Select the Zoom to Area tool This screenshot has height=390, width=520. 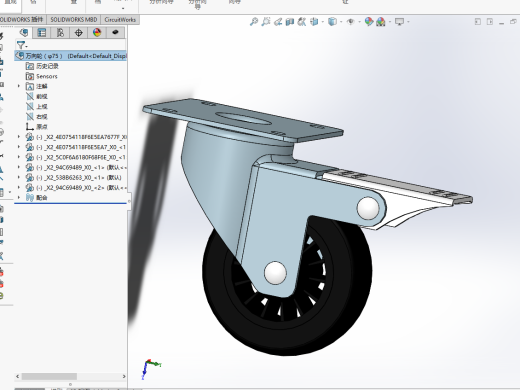pos(266,22)
